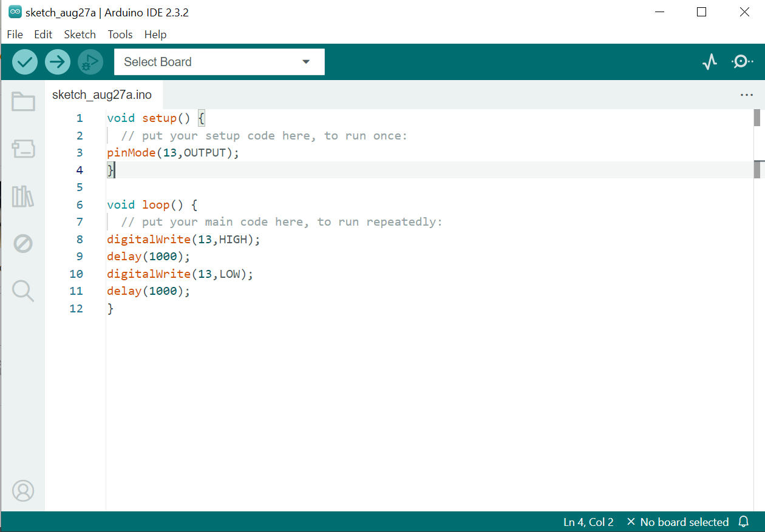The width and height of the screenshot is (765, 532).
Task: Open the Sketchbook folder panel
Action: [23, 101]
